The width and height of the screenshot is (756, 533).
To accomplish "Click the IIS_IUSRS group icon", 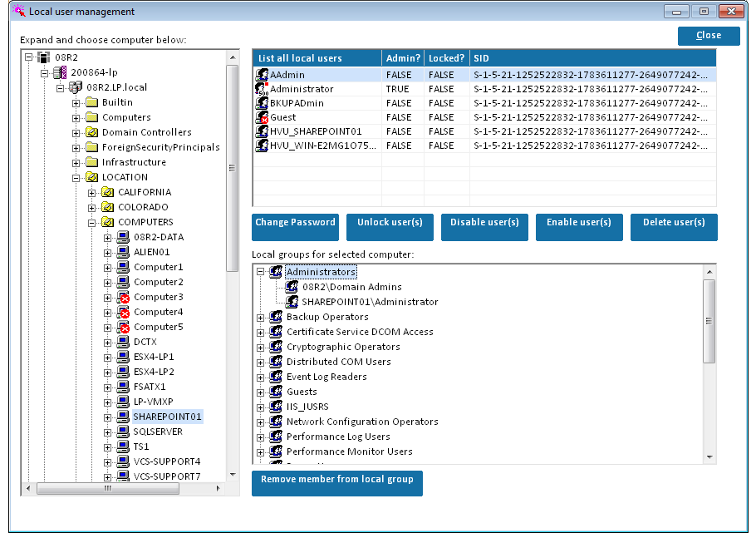I will [x=276, y=407].
